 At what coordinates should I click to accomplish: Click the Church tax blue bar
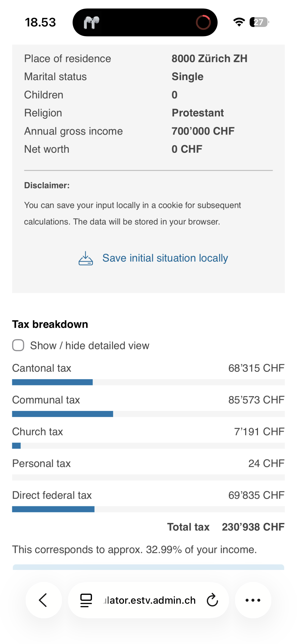point(16,446)
